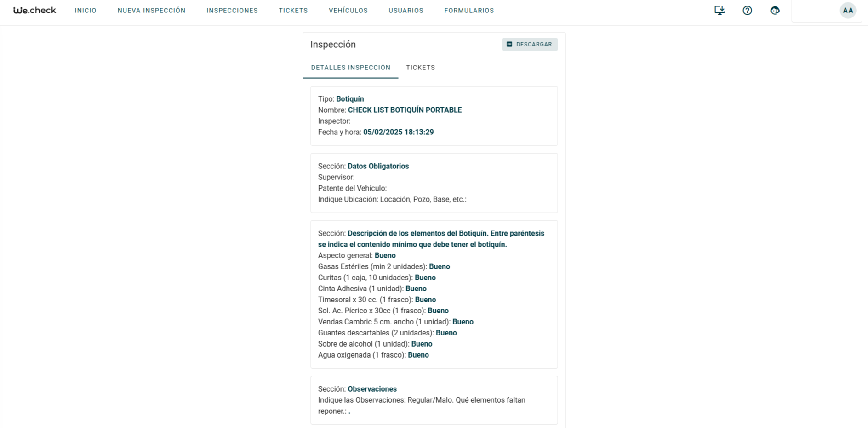Screen dimensions: 868x428
Task: Open the support agent headset icon
Action: [x=775, y=11]
